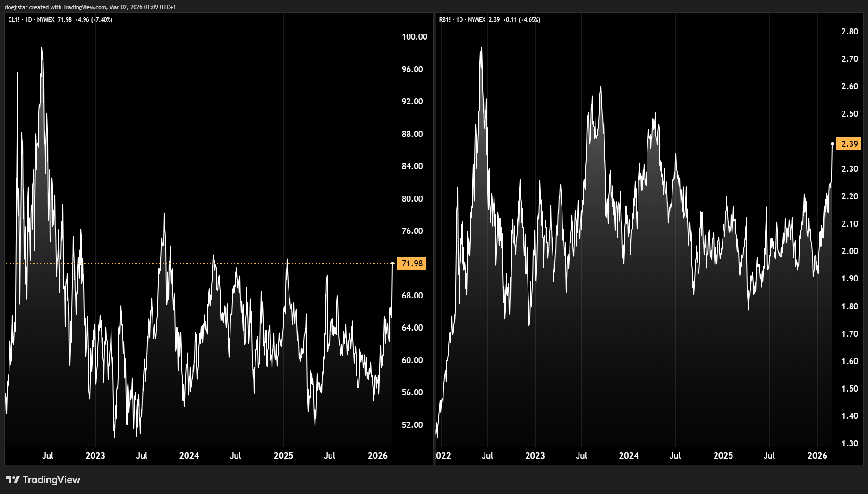This screenshot has width=868, height=494.
Task: Click the 2.00 level on the RB1! price axis
Action: click(x=850, y=251)
